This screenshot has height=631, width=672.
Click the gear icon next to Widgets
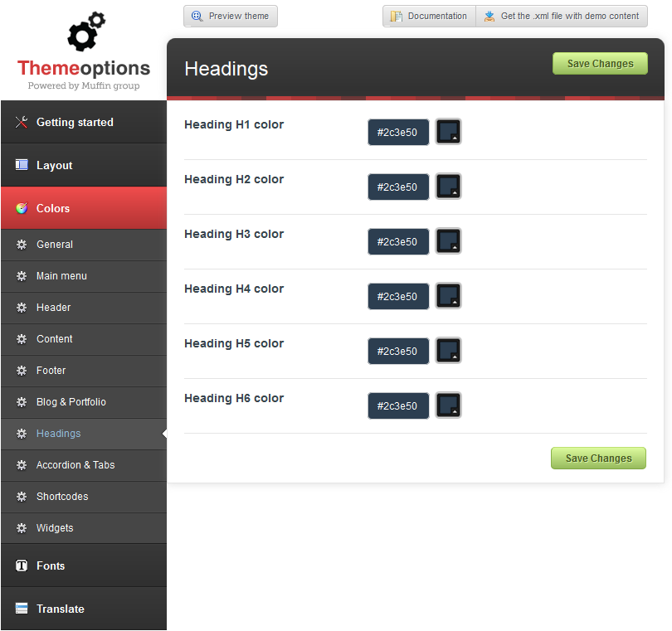coord(22,528)
